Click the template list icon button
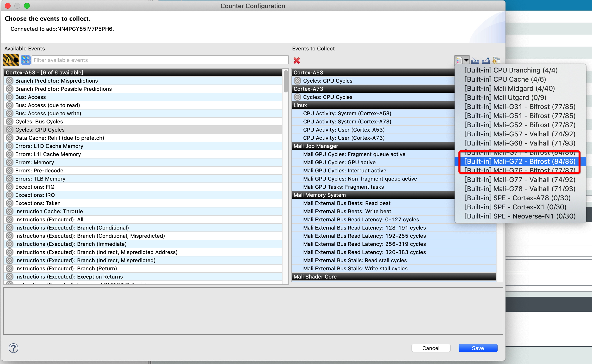The width and height of the screenshot is (592, 364). (x=459, y=60)
